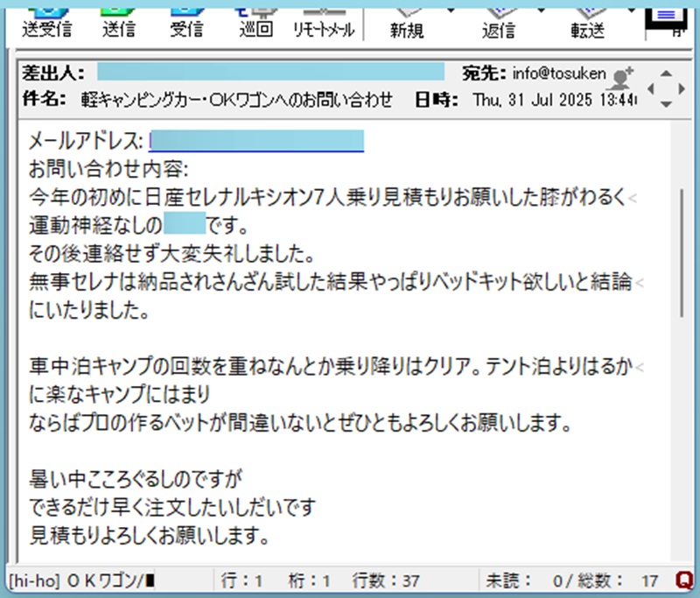This screenshot has height=598, width=700.
Task: Expand the 転送 dropdown arrow
Action: [630, 11]
